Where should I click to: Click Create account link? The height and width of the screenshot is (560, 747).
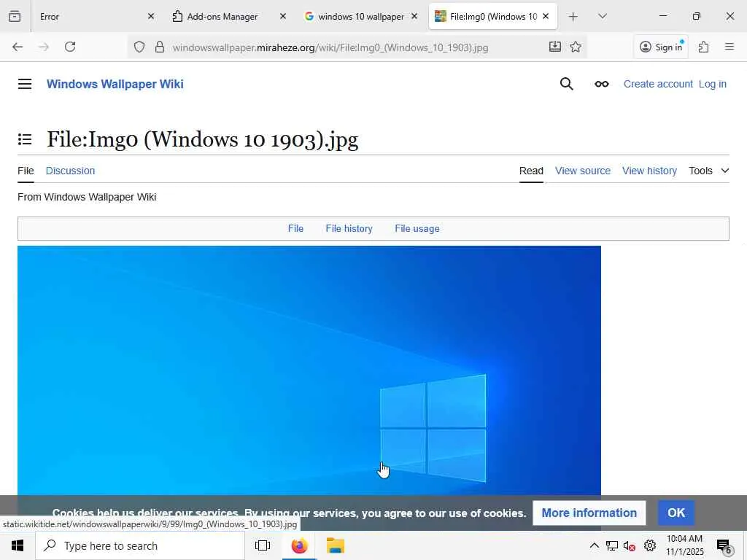pos(658,84)
